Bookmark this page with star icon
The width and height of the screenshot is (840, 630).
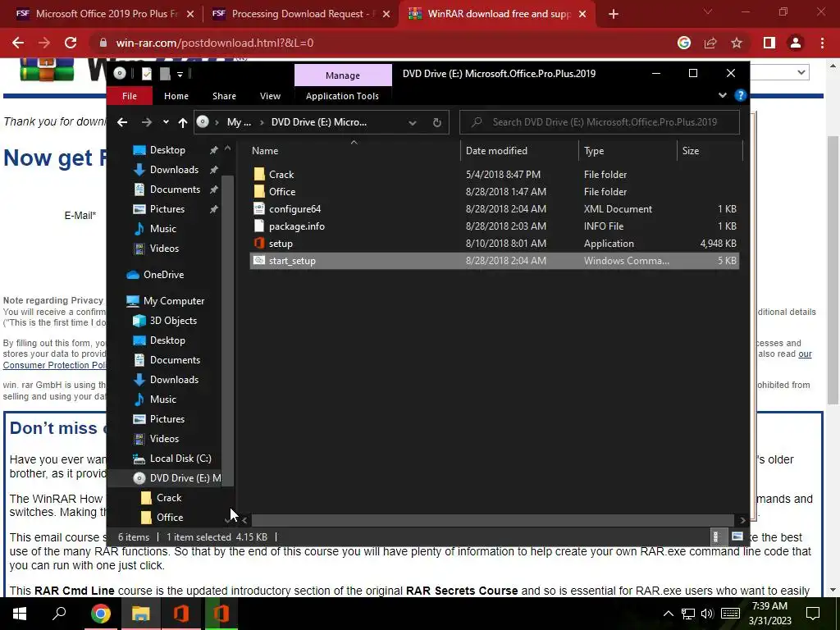pos(737,43)
